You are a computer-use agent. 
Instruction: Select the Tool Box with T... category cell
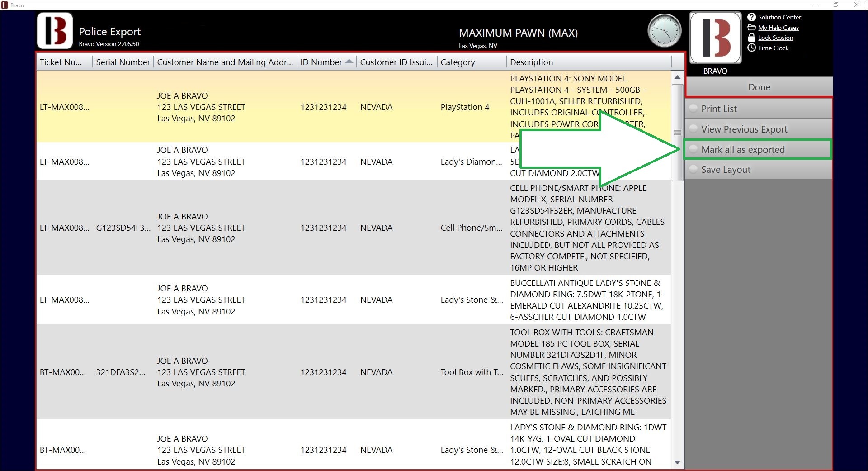point(472,372)
